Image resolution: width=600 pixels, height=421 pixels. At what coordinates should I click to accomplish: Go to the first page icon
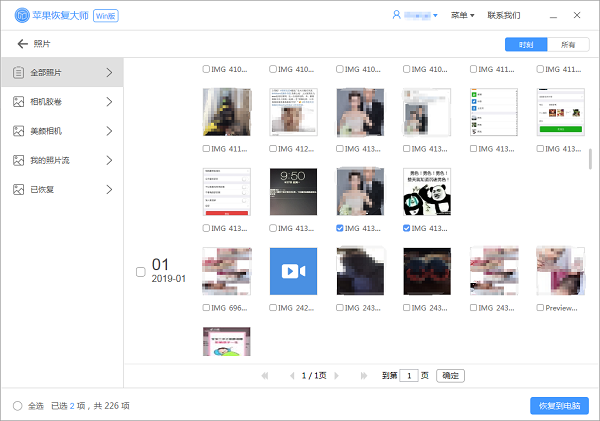tap(265, 375)
